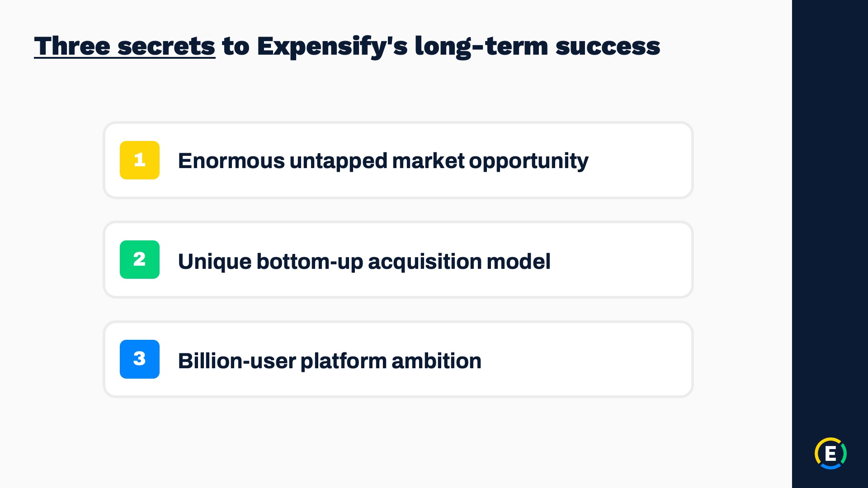
Task: Click the word "success" in the heading
Action: coord(608,47)
